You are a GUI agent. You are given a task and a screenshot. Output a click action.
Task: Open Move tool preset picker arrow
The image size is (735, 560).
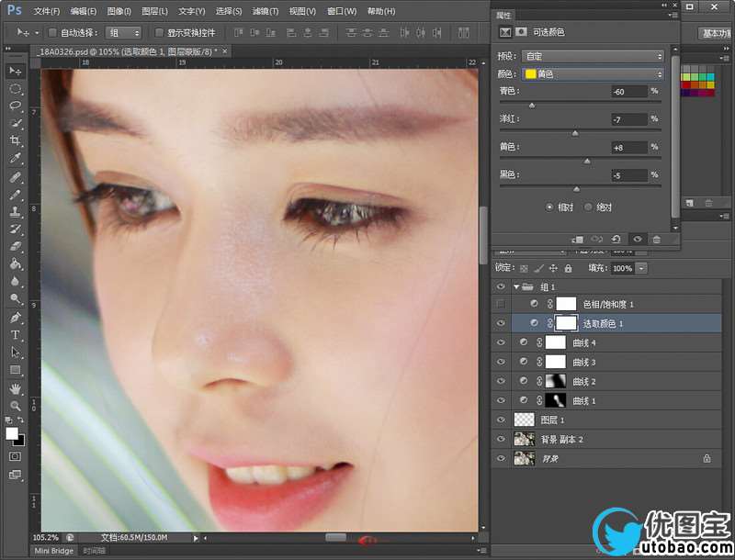pyautogui.click(x=37, y=32)
